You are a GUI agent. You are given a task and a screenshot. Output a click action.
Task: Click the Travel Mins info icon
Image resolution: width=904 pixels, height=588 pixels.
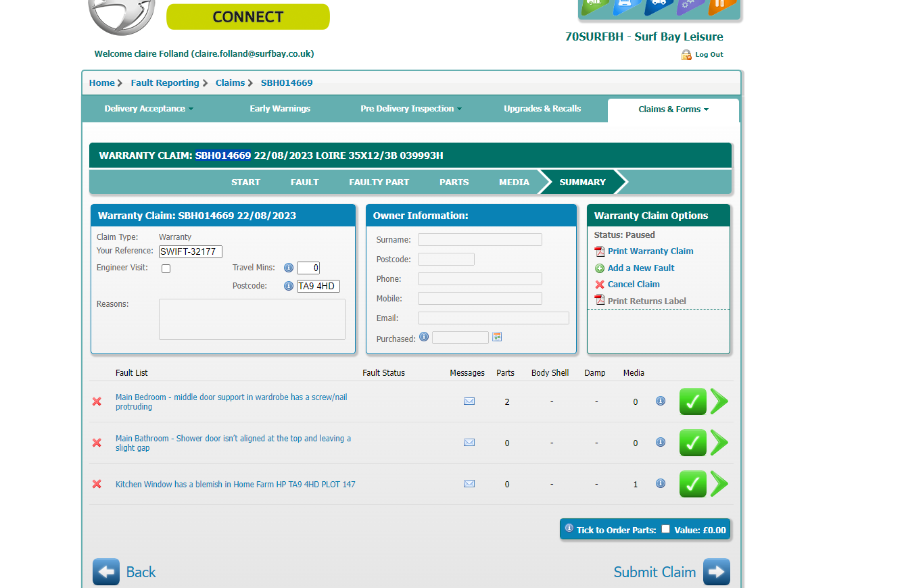tap(289, 268)
